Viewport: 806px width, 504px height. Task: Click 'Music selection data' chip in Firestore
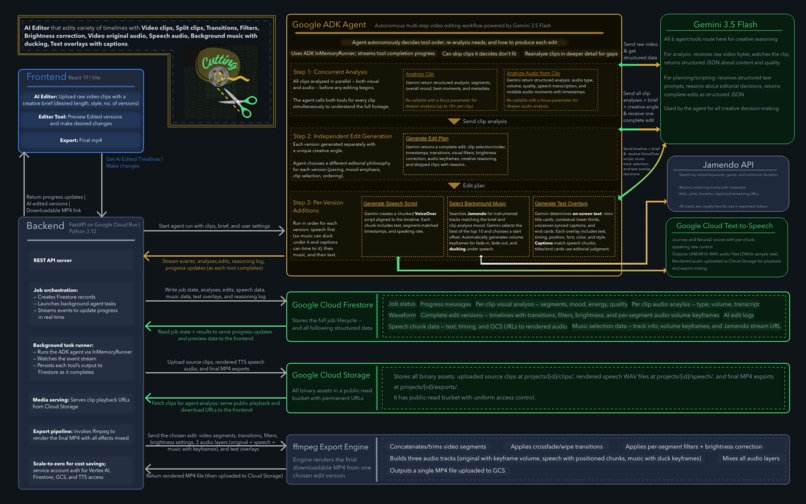pyautogui.click(x=675, y=327)
